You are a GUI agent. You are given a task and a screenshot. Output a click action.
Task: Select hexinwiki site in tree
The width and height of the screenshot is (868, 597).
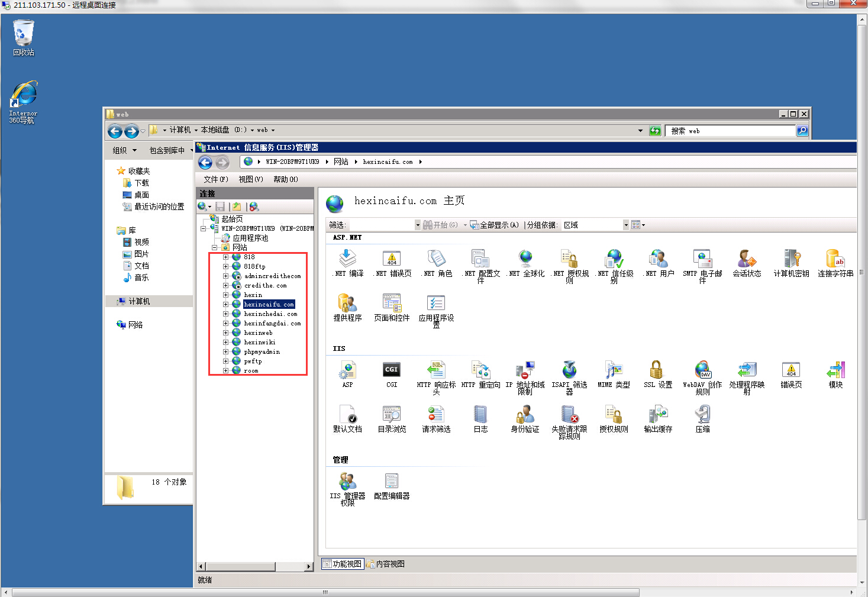[x=260, y=342]
